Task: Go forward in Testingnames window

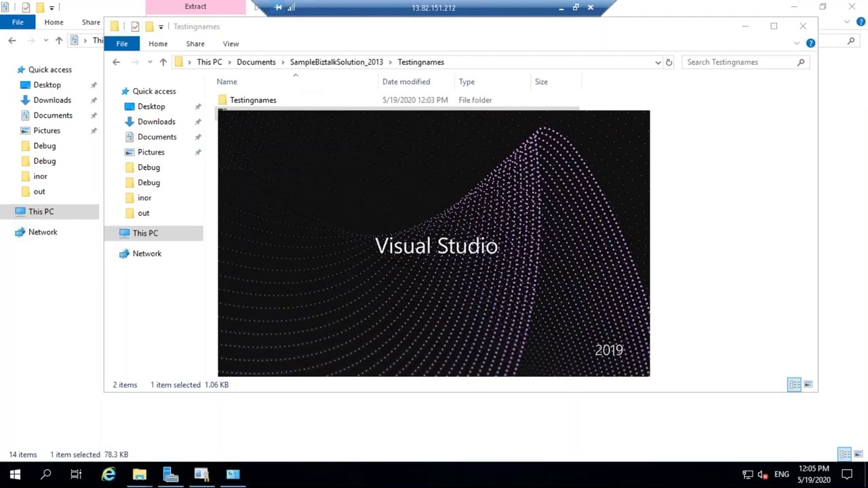Action: [x=135, y=62]
